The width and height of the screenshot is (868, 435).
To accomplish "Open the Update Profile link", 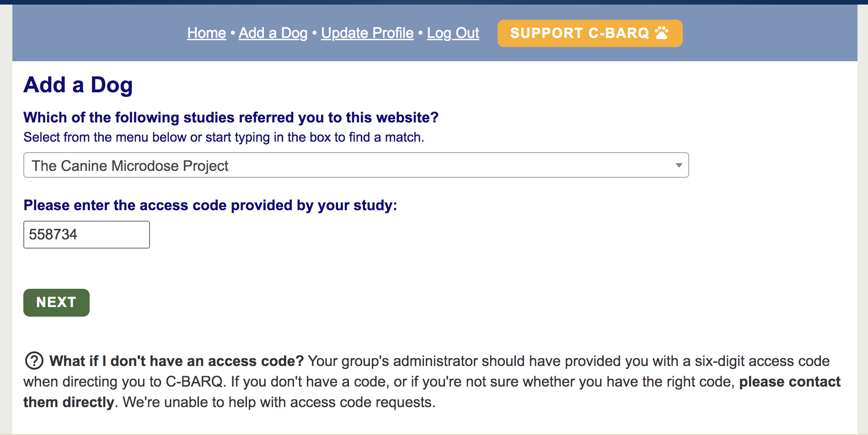I will (367, 33).
